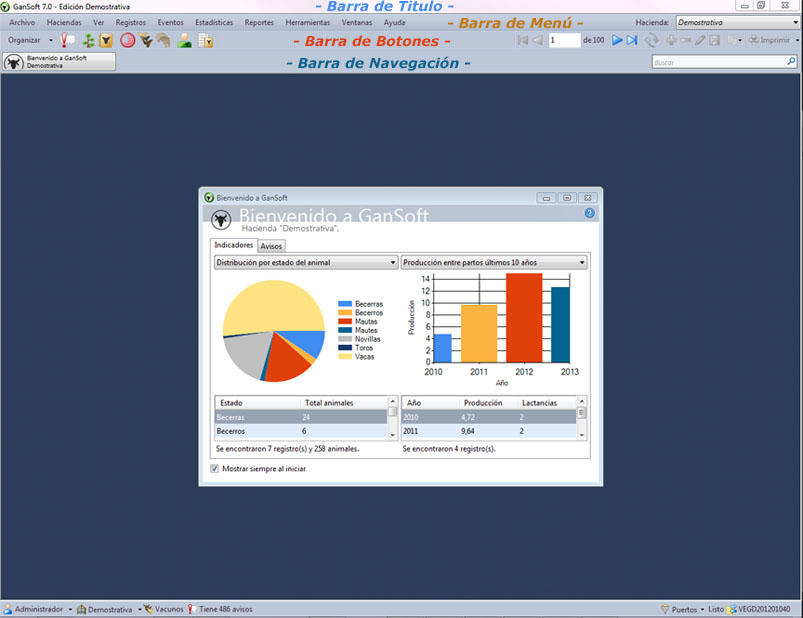The width and height of the screenshot is (803, 618).
Task: Click the Vacunos cattle status bar icon
Action: [148, 609]
